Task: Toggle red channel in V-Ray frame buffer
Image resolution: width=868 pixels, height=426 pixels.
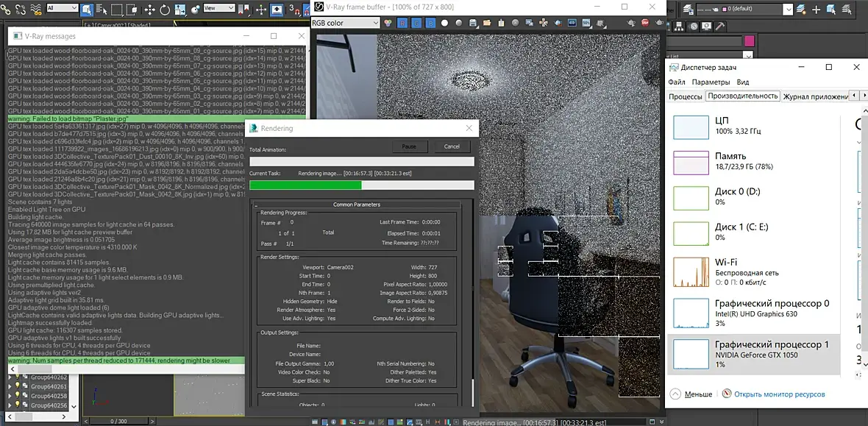Action: pyautogui.click(x=401, y=23)
